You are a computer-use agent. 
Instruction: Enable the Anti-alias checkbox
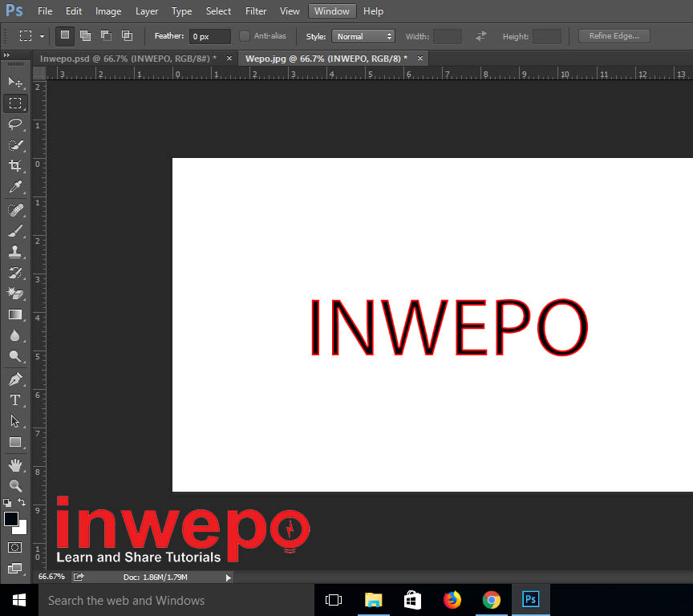click(x=245, y=36)
